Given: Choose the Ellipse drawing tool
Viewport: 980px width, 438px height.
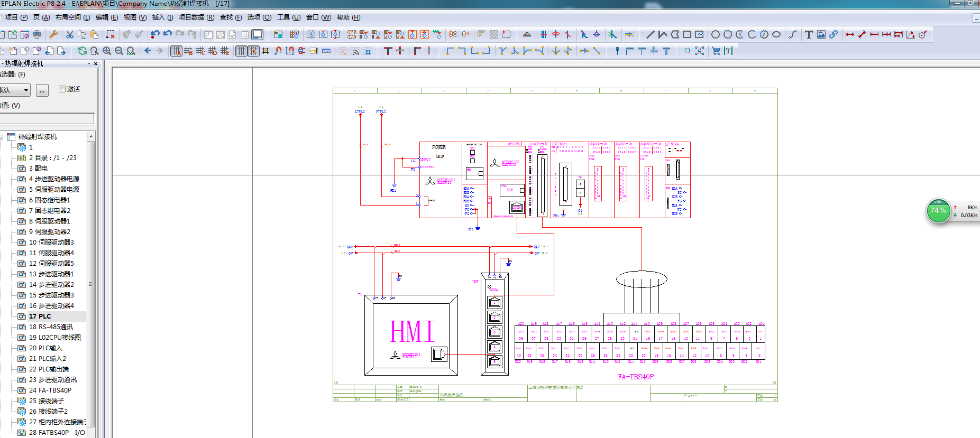Looking at the screenshot, I should click(x=776, y=35).
